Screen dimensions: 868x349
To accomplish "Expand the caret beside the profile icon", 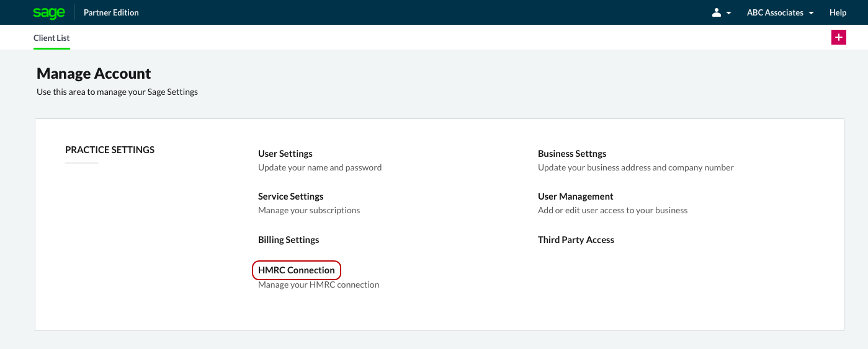I will [728, 13].
